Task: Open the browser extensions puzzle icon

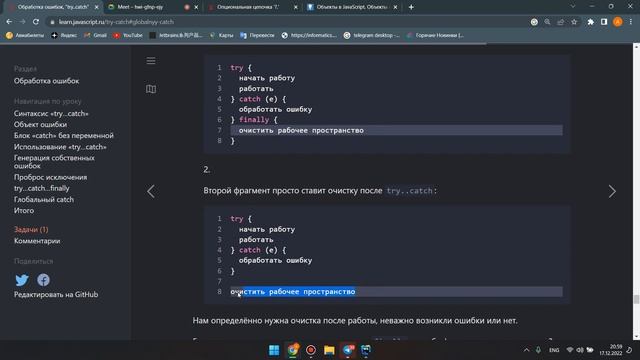Action: (590, 22)
